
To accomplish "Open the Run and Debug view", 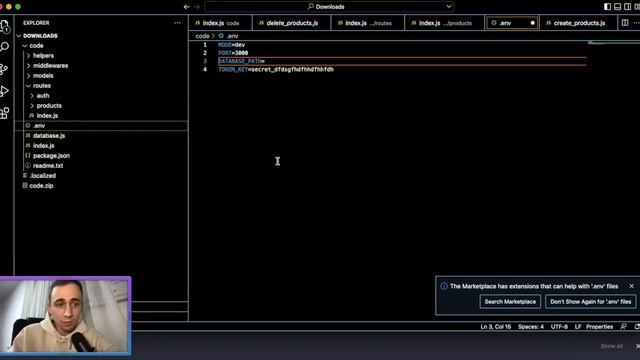I will (x=4, y=91).
